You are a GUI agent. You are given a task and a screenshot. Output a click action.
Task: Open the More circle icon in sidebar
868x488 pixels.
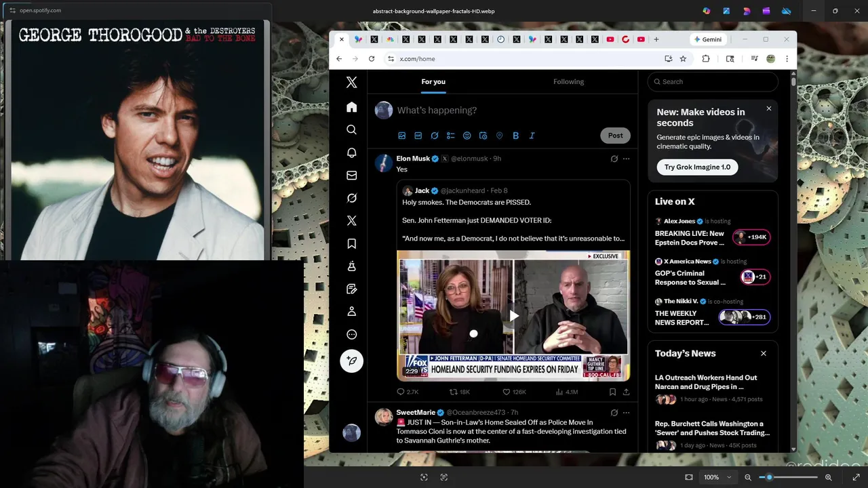tap(351, 334)
